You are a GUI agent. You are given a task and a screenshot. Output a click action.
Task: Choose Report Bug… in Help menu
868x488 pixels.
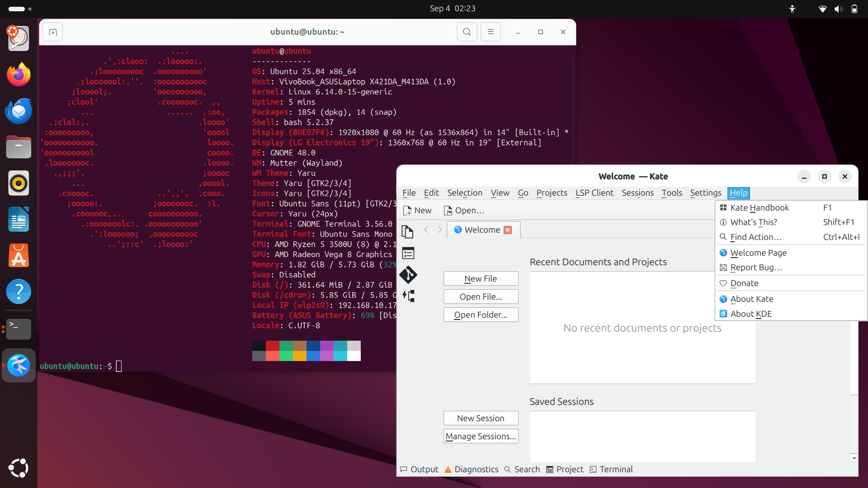click(x=791, y=267)
